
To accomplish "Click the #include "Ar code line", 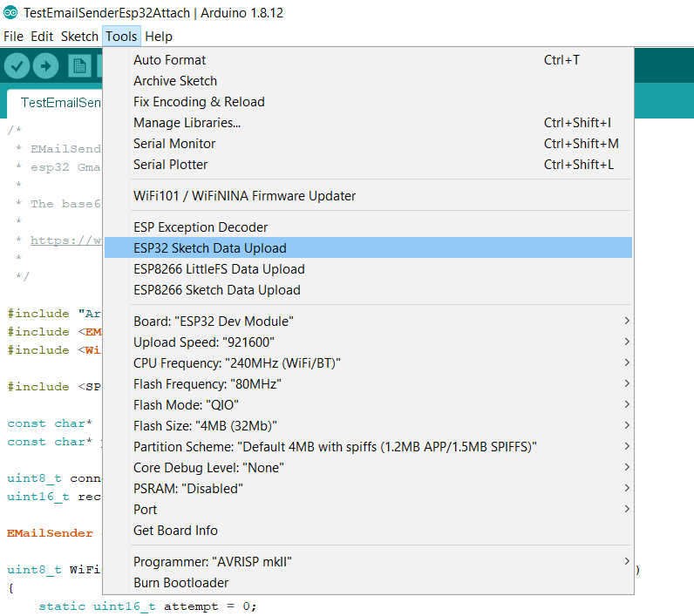I will point(54,314).
